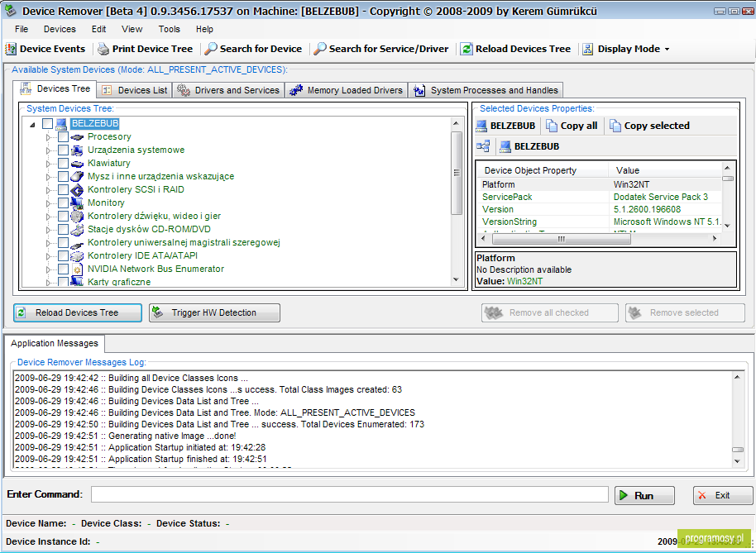Open Device Events from the toolbar
This screenshot has height=553, width=756.
pyautogui.click(x=45, y=49)
